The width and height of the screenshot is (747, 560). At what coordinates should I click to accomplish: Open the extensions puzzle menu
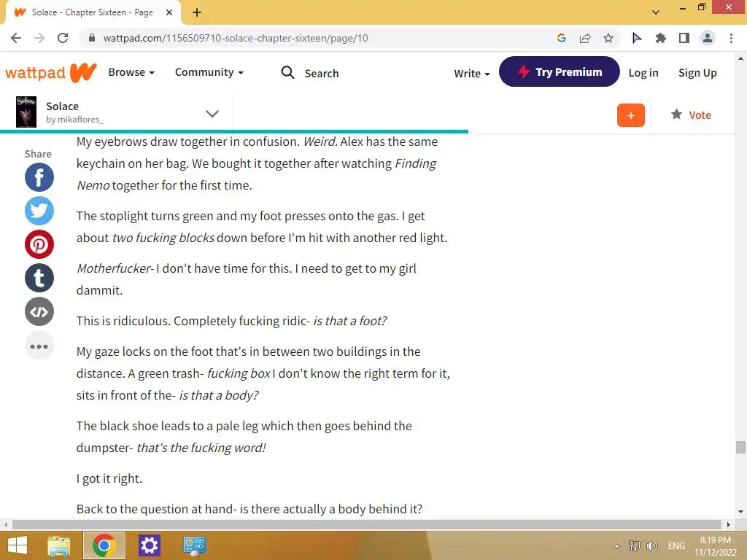point(660,38)
